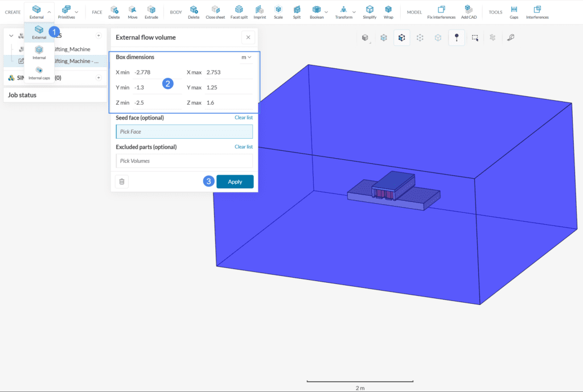
Task: Toggle the measure/probe mode in view toolbar
Action: tap(456, 37)
